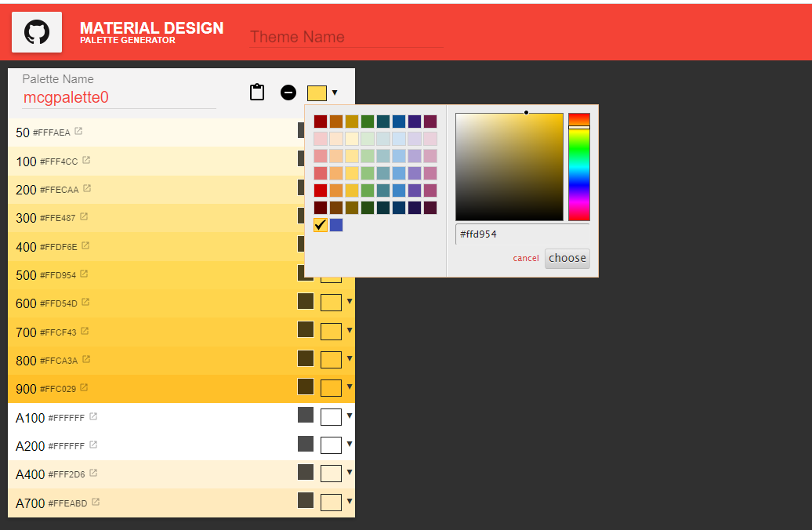Click the choose button in color picker
Image resolution: width=812 pixels, height=530 pixels.
pos(567,258)
